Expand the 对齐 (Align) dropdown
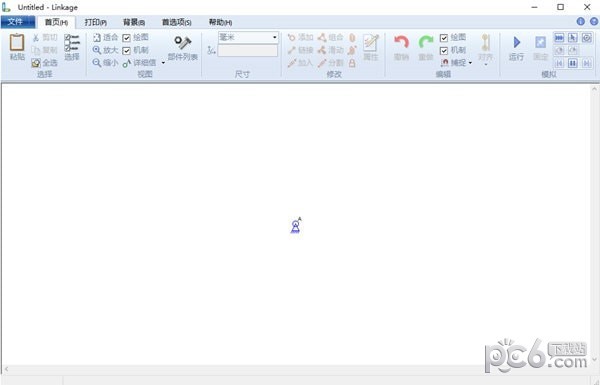Screen dimensions: 600x385 click(x=486, y=64)
